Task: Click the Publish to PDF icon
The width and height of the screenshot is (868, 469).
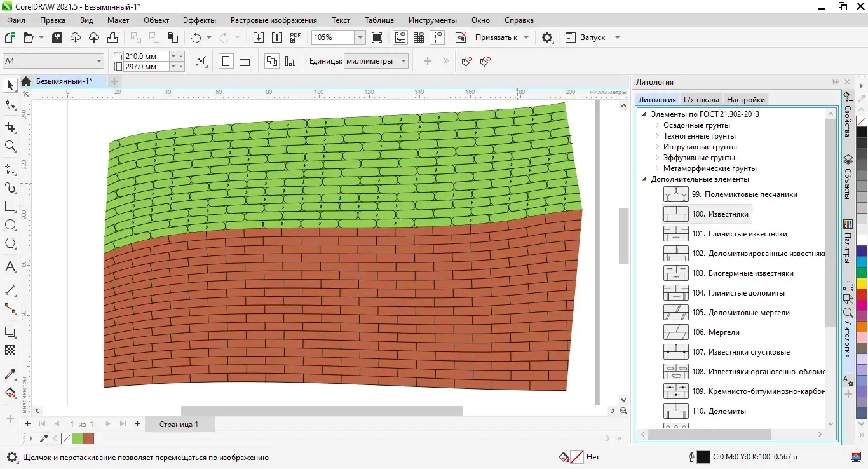Action: click(295, 37)
